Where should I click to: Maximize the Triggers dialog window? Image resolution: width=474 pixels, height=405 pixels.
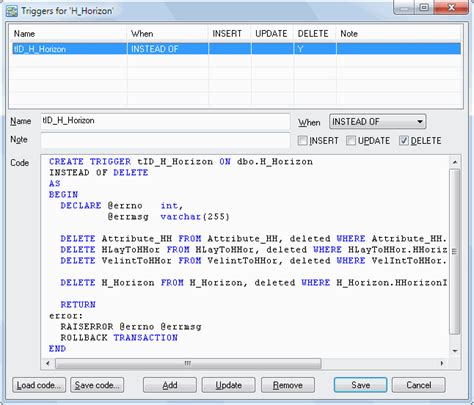pos(424,7)
